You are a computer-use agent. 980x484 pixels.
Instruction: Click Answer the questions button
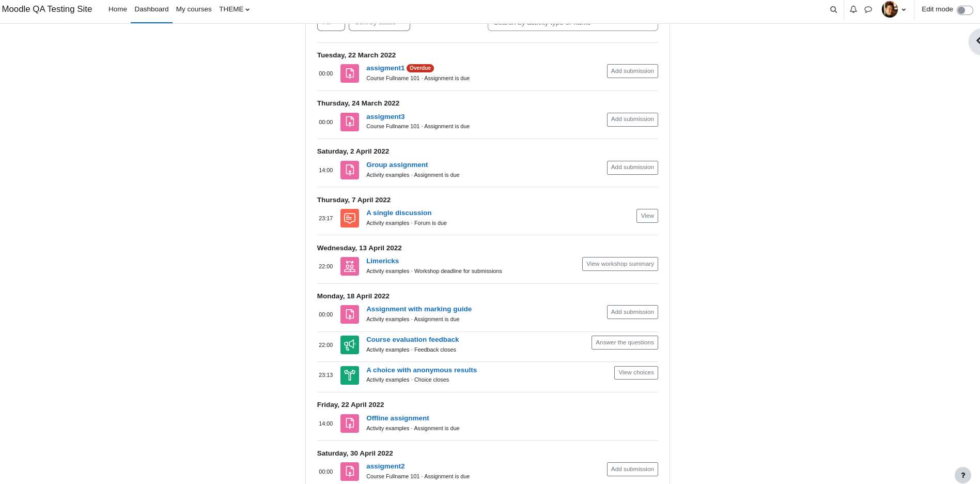coord(625,342)
